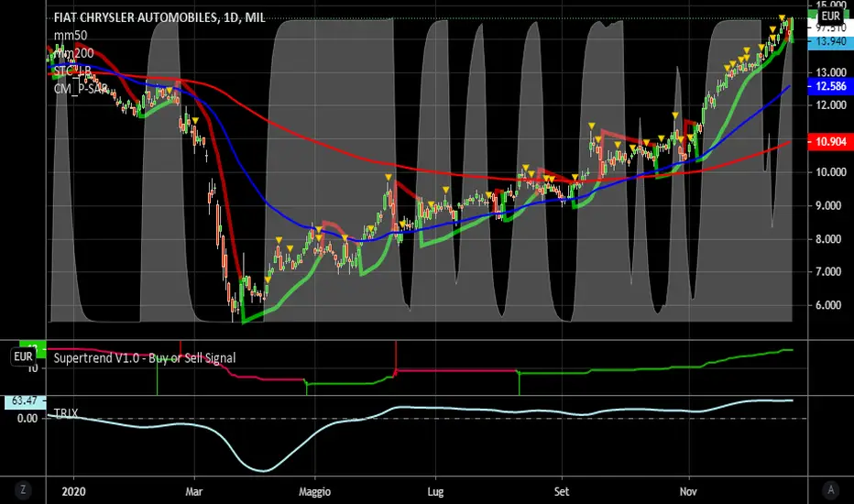Viewport: 854px width, 504px height.
Task: Click the 8.000 price axis value
Action: coord(830,238)
